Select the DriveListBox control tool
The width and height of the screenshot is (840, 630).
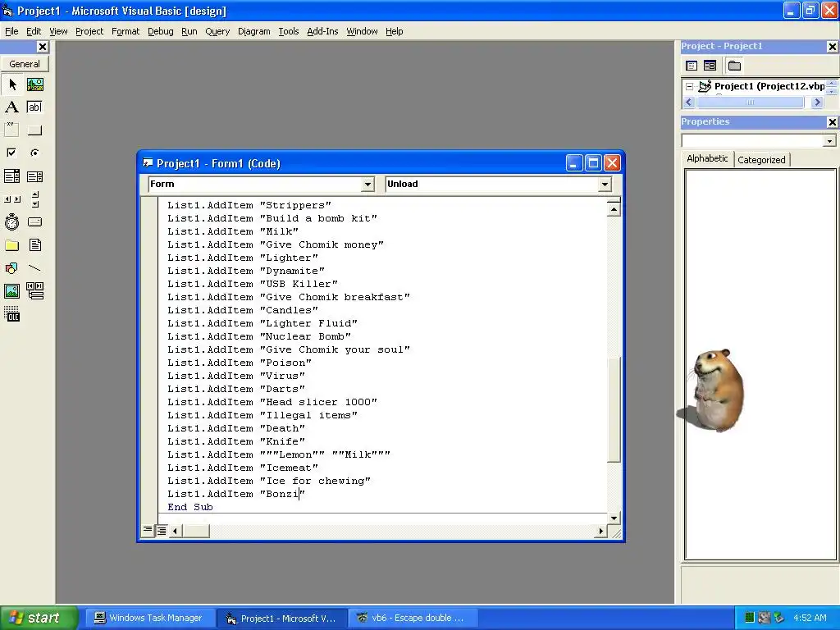click(34, 221)
